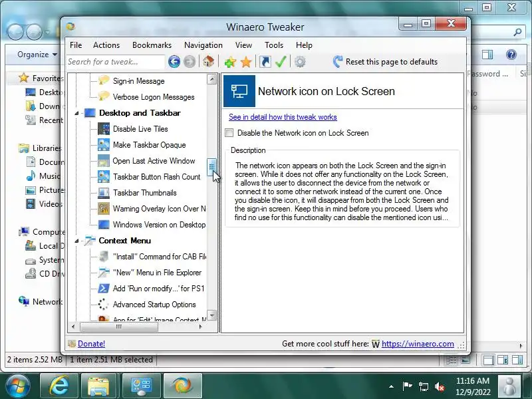This screenshot has height=399, width=532.
Task: Click the Donate! link
Action: pos(91,344)
